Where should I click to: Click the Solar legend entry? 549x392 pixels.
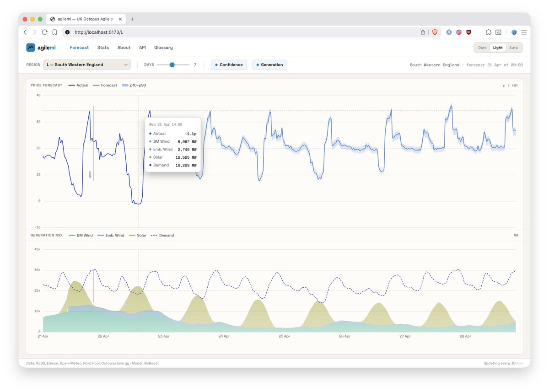coord(138,236)
